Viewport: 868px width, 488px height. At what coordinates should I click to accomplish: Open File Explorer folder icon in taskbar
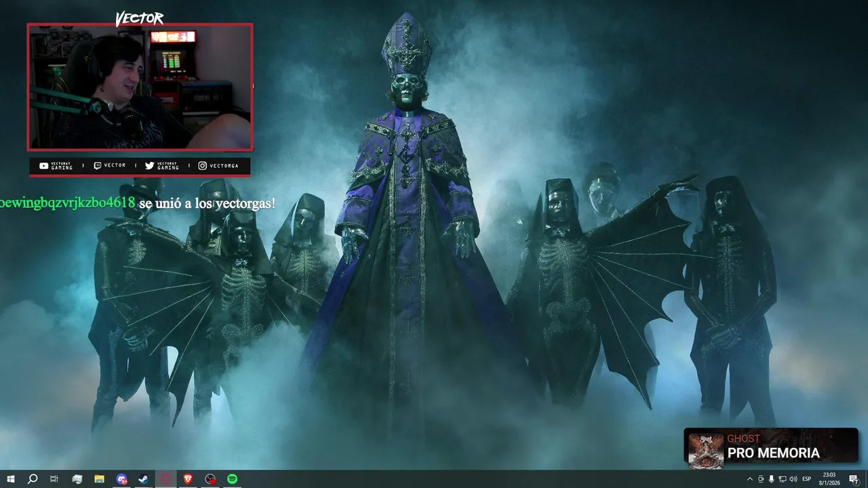click(99, 479)
